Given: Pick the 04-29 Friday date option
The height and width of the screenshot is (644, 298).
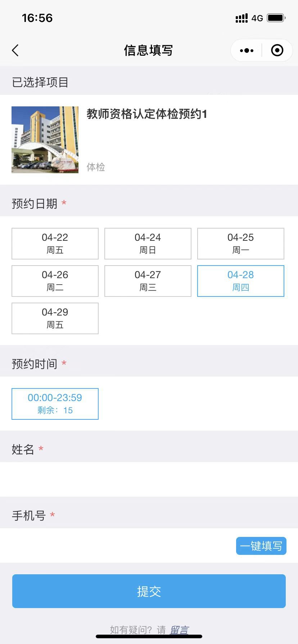Looking at the screenshot, I should point(55,318).
